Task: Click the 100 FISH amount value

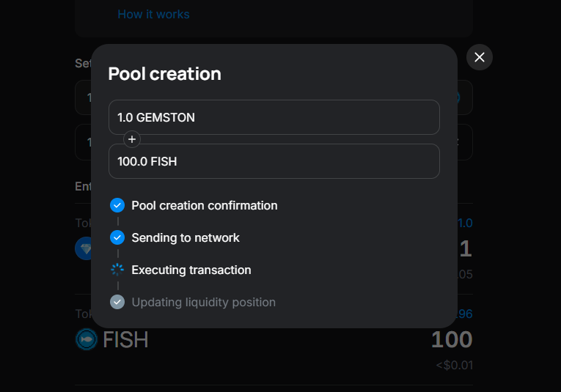Action: (452, 340)
